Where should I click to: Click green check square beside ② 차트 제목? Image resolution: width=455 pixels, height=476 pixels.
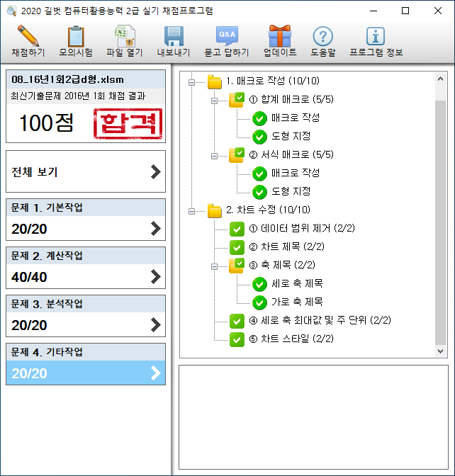coord(237,247)
